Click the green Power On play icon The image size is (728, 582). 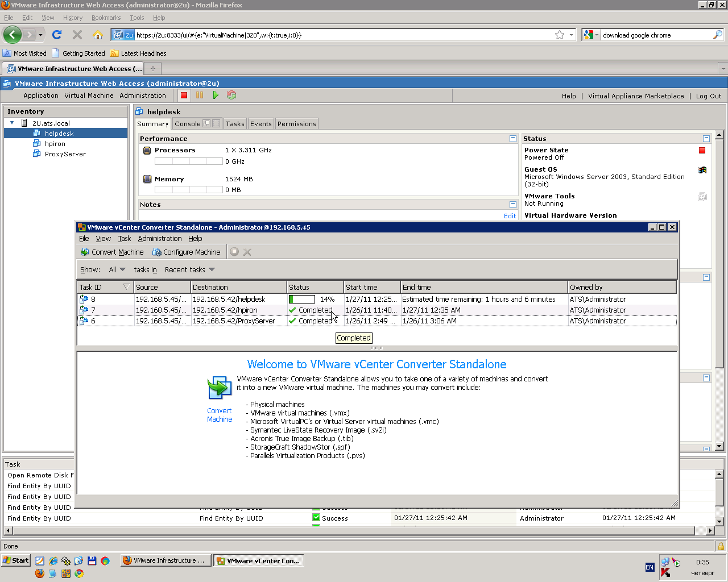(x=216, y=95)
